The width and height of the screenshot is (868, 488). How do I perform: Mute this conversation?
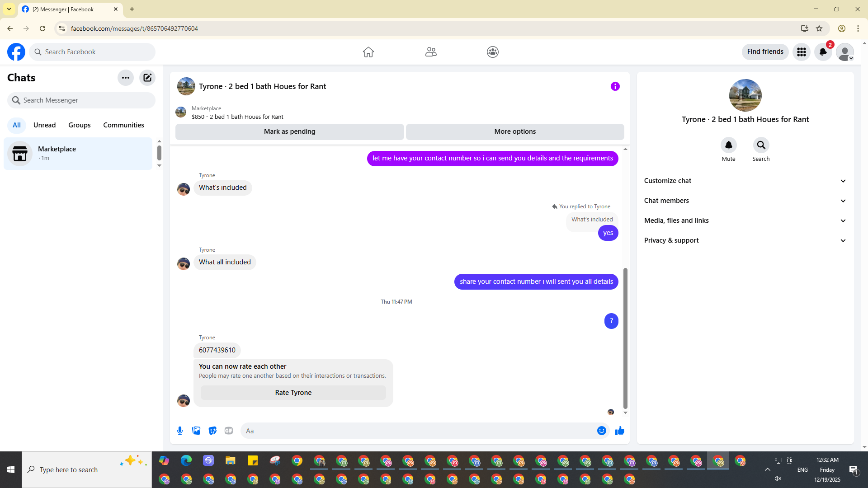coord(728,145)
